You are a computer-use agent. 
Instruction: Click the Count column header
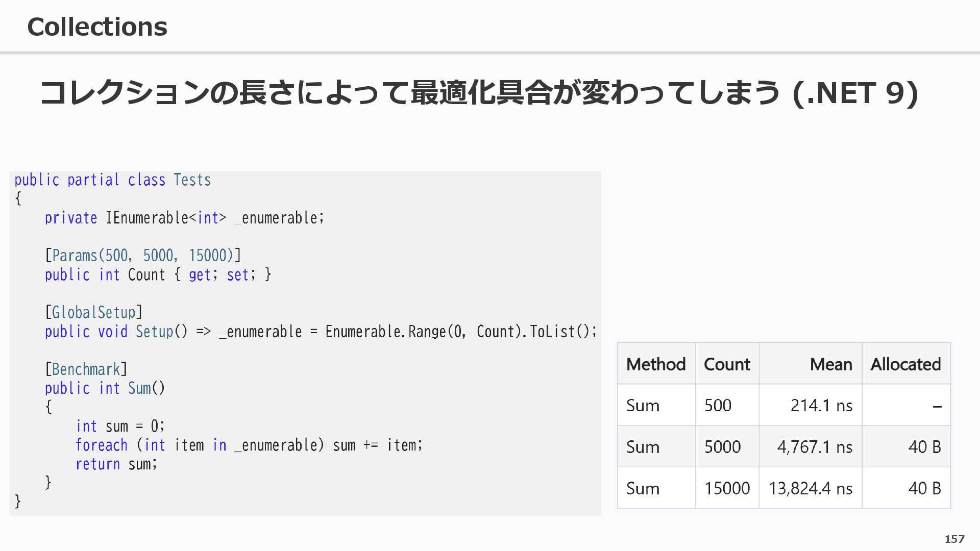tap(726, 364)
